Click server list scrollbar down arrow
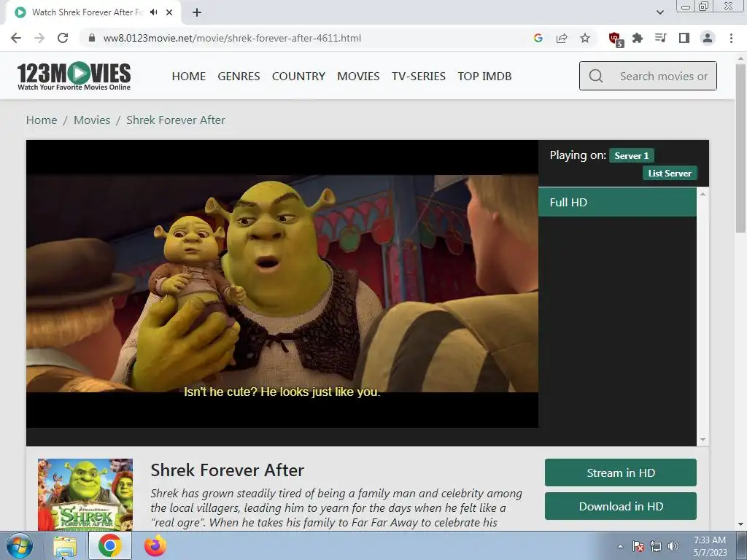 point(703,440)
